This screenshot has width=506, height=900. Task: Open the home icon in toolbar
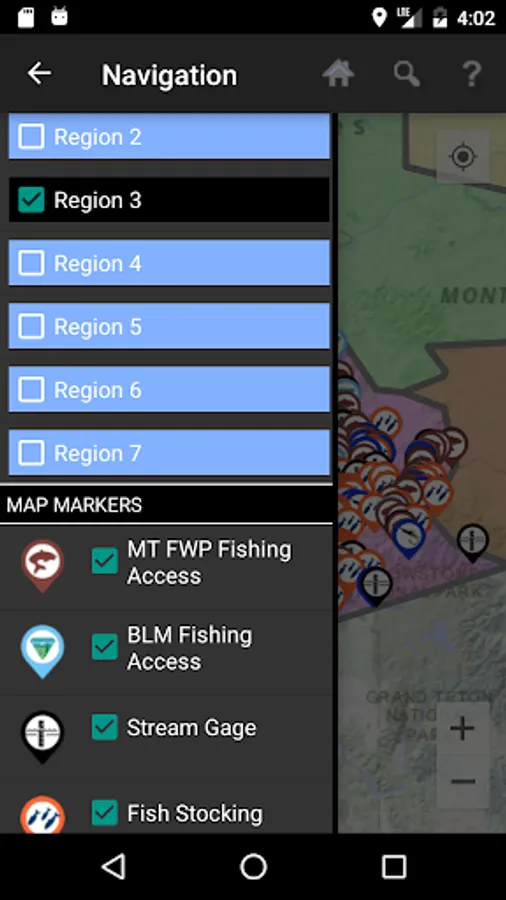(x=338, y=73)
